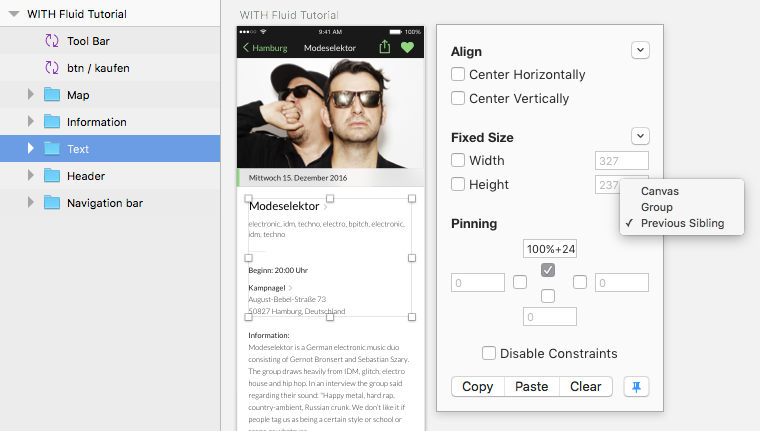
Task: Tap the share icon in app header
Action: 384,47
